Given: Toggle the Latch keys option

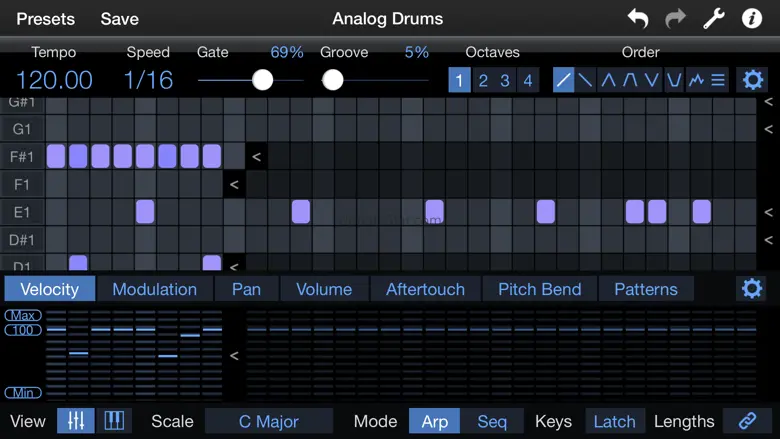Looking at the screenshot, I should pos(615,421).
